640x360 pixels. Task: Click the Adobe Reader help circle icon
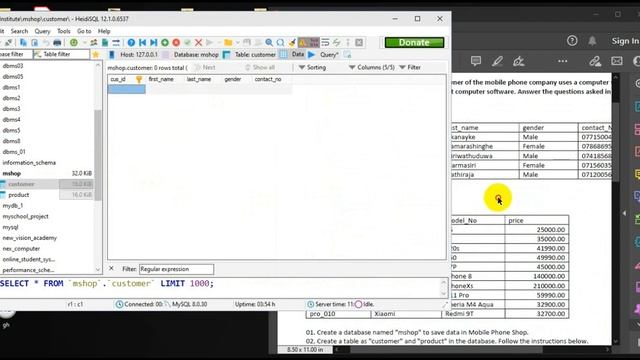pyautogui.click(x=572, y=40)
